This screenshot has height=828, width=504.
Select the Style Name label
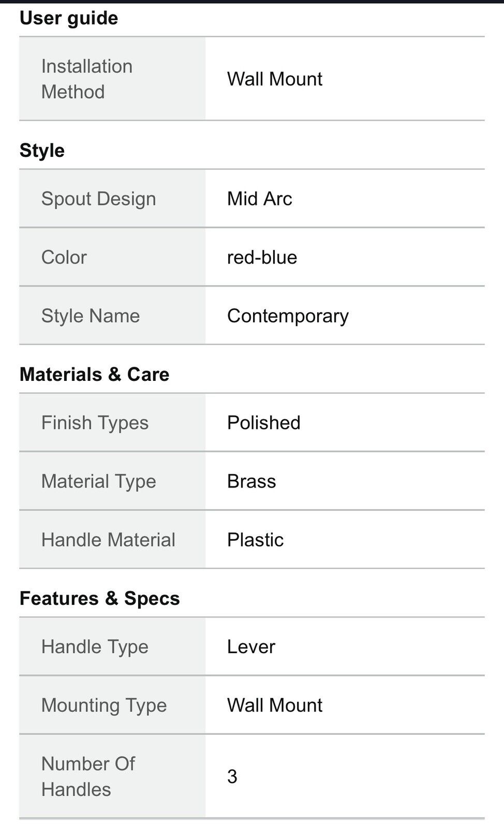tap(91, 316)
